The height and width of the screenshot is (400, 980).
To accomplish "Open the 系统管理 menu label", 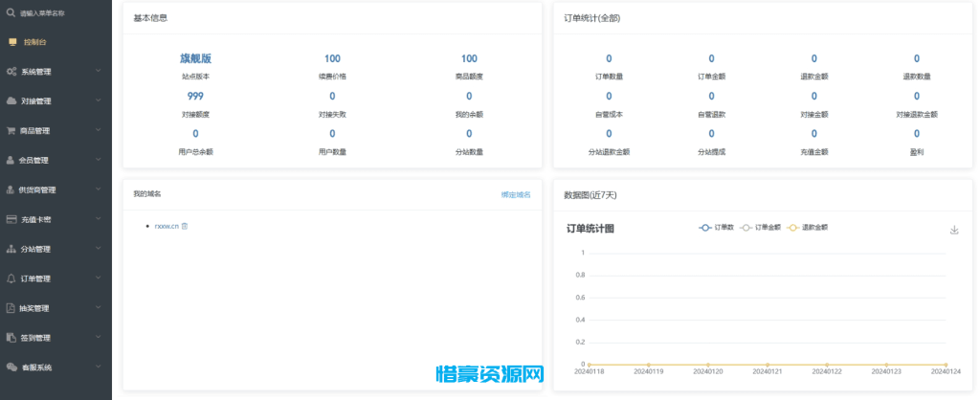I will (36, 72).
